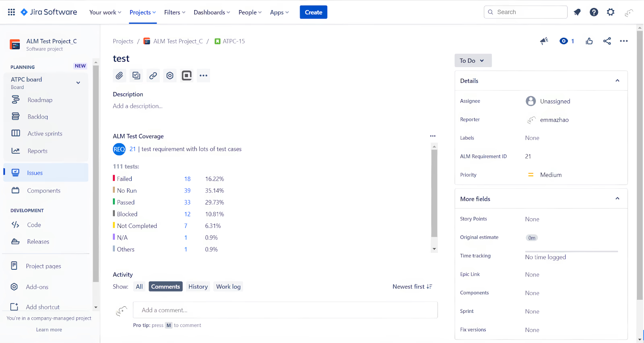
Task: Open Add-ons in sidebar
Action: [x=37, y=287]
